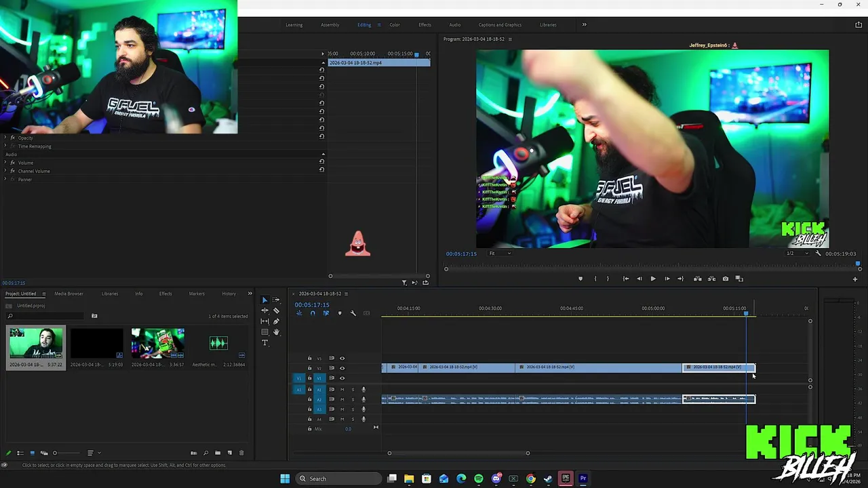This screenshot has width=868, height=488.
Task: Go to In point in Program Monitor
Action: 625,279
